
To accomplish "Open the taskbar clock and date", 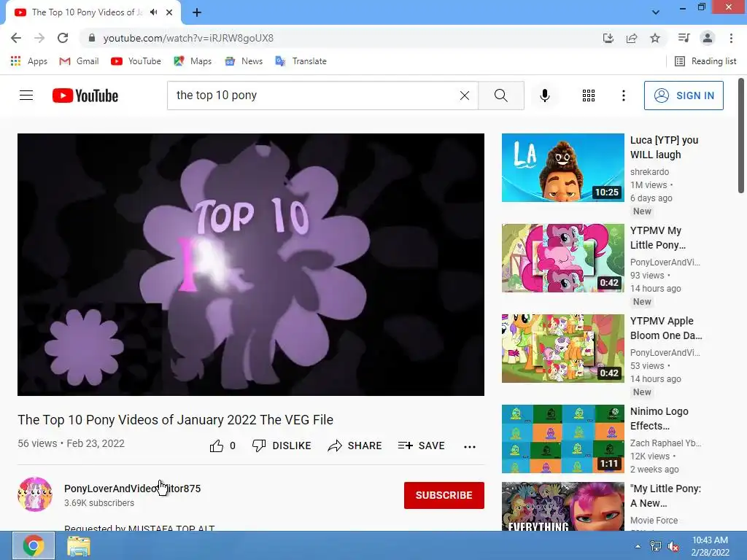I will pos(710,546).
